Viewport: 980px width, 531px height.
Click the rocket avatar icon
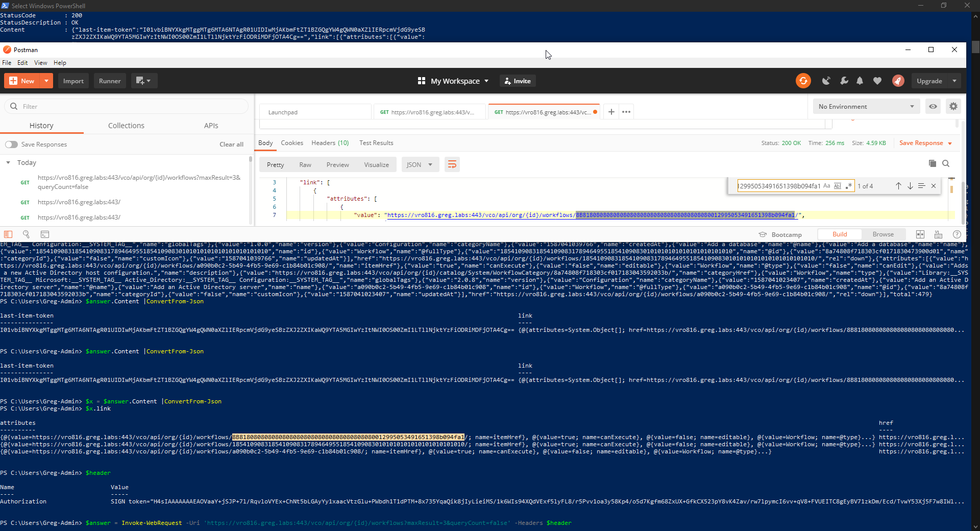pyautogui.click(x=898, y=81)
